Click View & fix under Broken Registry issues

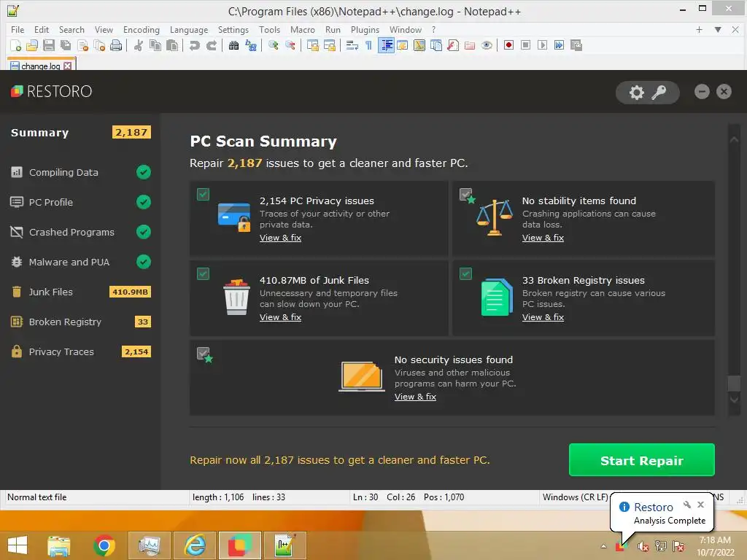(543, 317)
